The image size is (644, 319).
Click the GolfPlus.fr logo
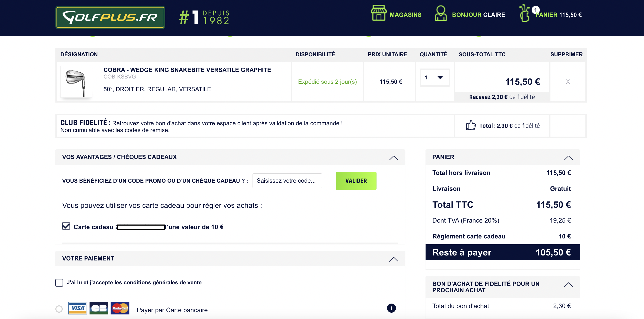tap(110, 17)
